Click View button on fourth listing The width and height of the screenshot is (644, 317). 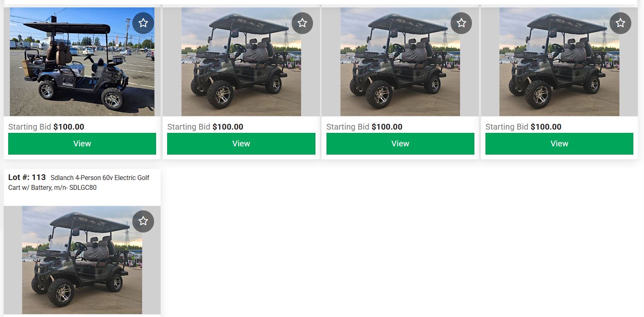point(559,144)
